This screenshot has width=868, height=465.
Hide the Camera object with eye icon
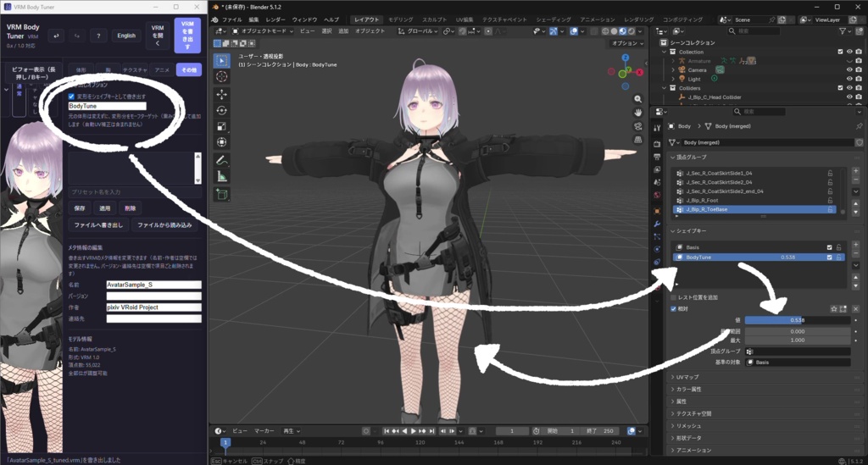point(849,69)
